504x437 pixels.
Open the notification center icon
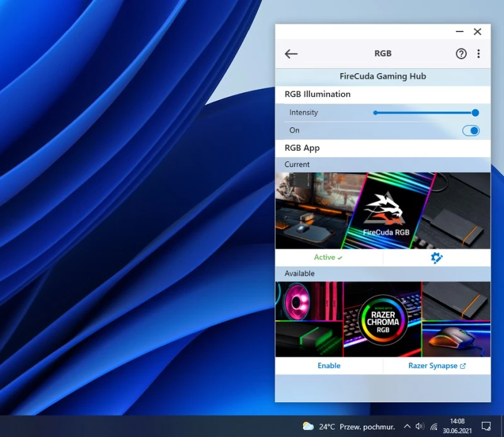click(x=486, y=426)
